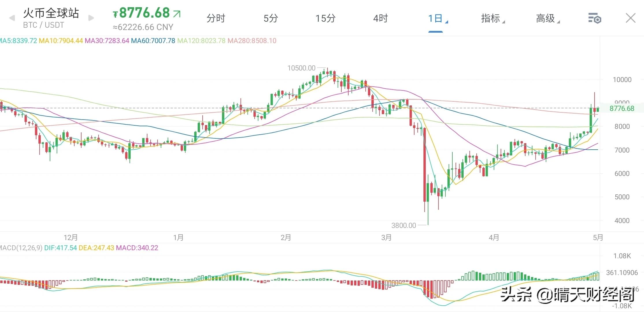
Task: Click the 3月 date axis label
Action: pyautogui.click(x=386, y=237)
